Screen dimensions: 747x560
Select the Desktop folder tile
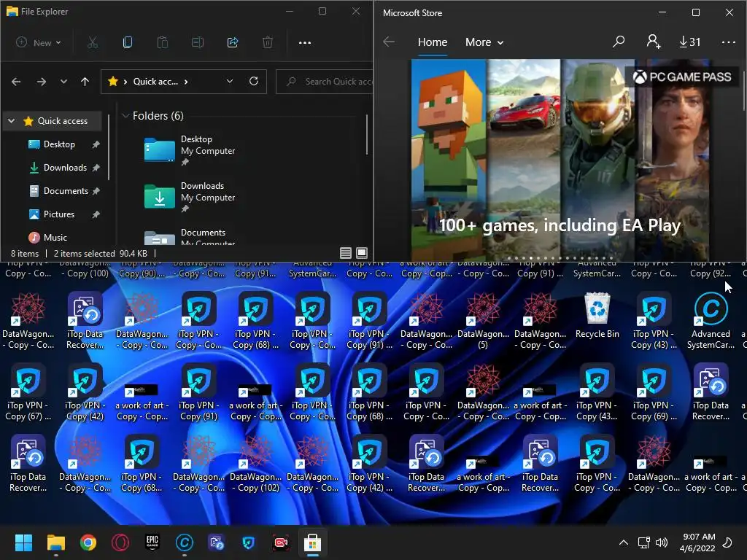(x=190, y=150)
